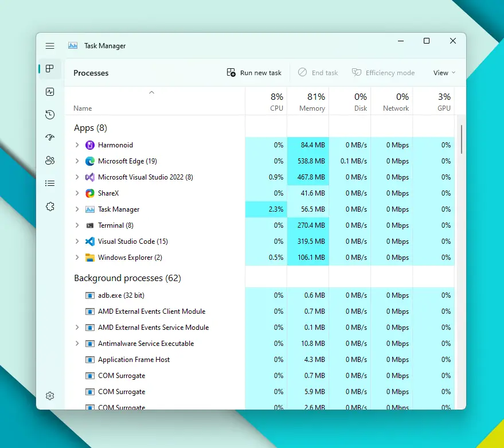Open the Users page icon
The width and height of the screenshot is (504, 448).
[50, 161]
